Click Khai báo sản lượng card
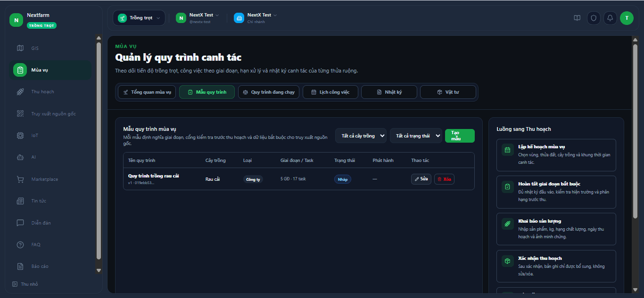The image size is (644, 298). 556,229
